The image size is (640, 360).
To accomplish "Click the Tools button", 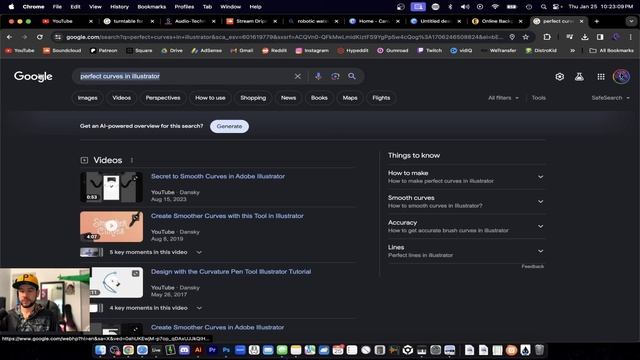I will [x=538, y=98].
